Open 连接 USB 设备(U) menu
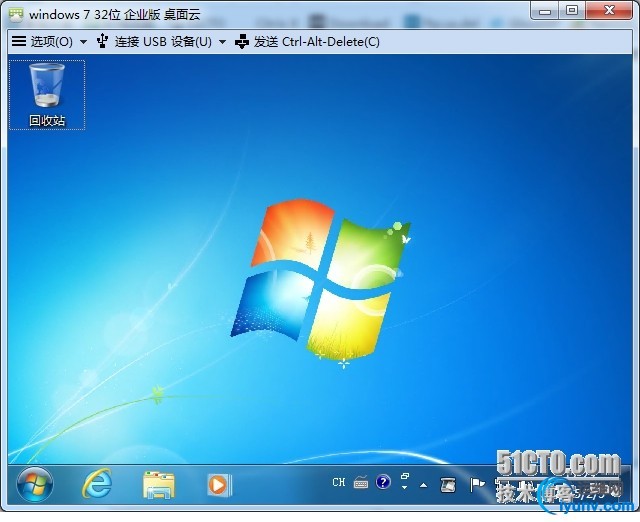The image size is (640, 522). pos(163,42)
